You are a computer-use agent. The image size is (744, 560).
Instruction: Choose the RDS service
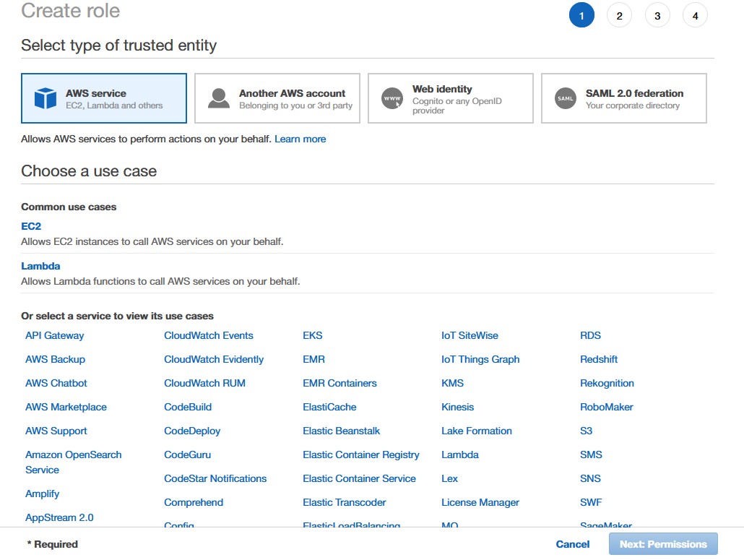pos(591,335)
